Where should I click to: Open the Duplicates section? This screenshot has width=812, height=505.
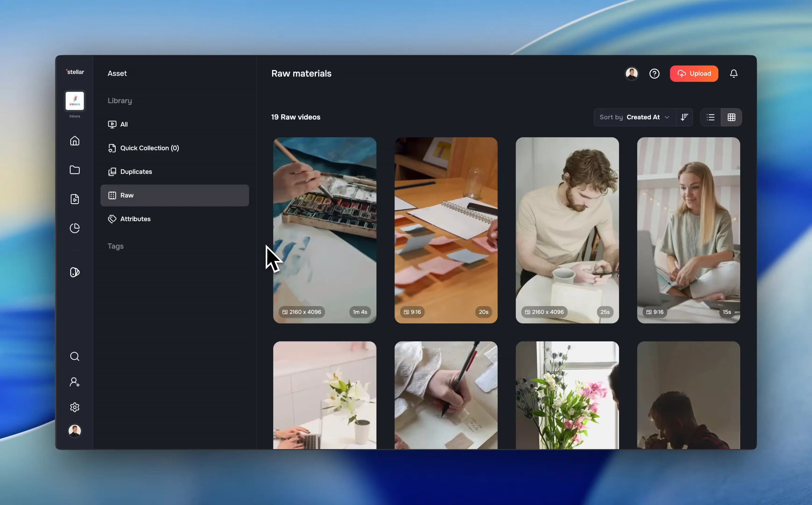[x=175, y=172]
